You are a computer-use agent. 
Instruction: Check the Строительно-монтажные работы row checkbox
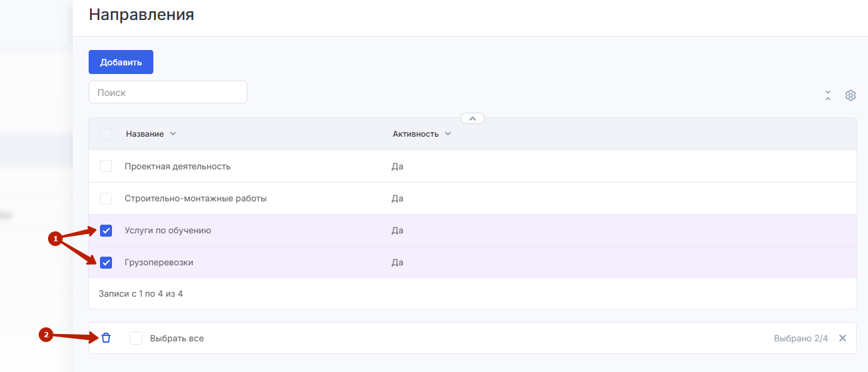(106, 199)
